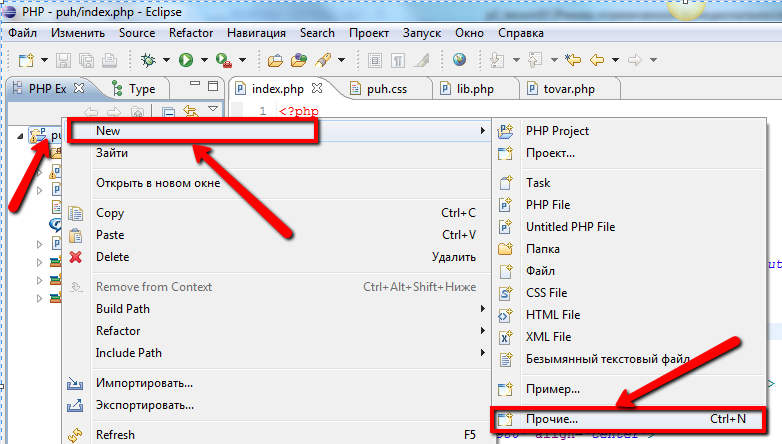The width and height of the screenshot is (782, 444).
Task: Open the Build Path submenu
Action: pos(277,308)
